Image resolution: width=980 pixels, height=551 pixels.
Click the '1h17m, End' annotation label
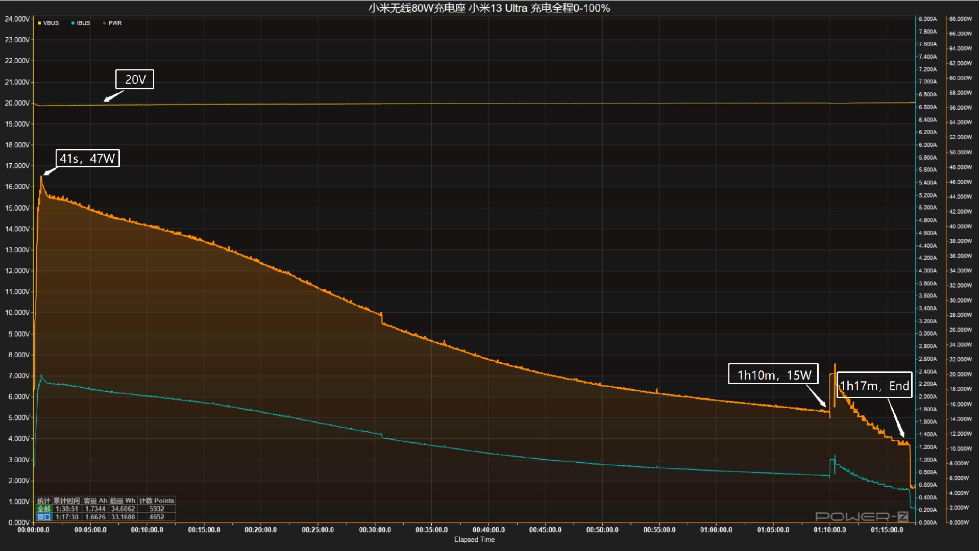point(874,386)
